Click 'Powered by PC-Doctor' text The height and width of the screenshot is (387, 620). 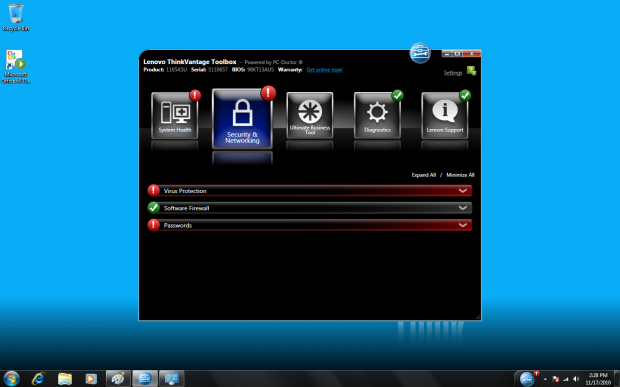[x=273, y=62]
